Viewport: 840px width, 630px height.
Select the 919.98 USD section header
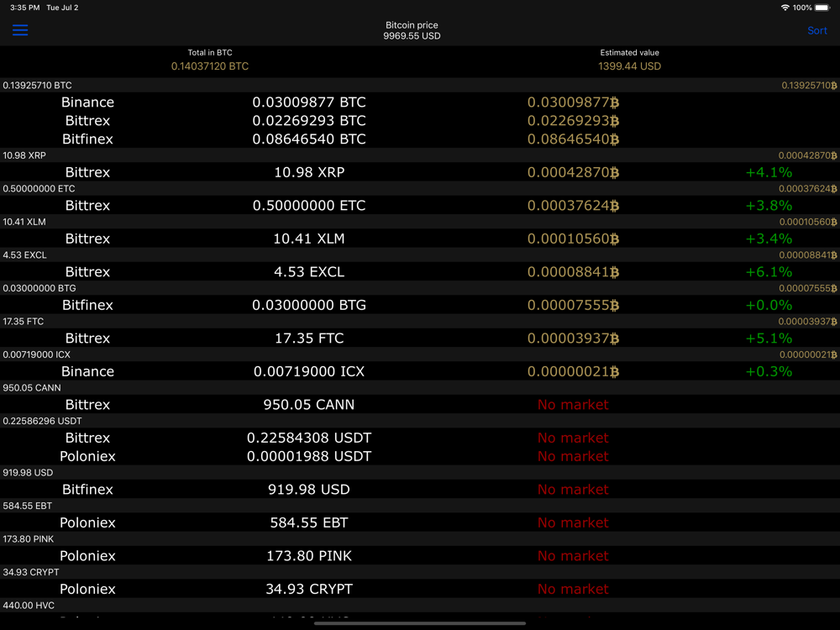[x=420, y=472]
